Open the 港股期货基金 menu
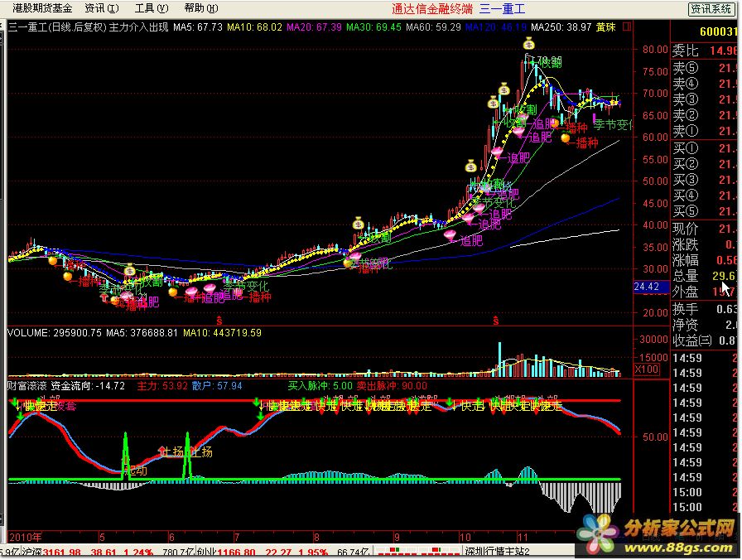Screen dimensions: 742x560 tap(41, 8)
